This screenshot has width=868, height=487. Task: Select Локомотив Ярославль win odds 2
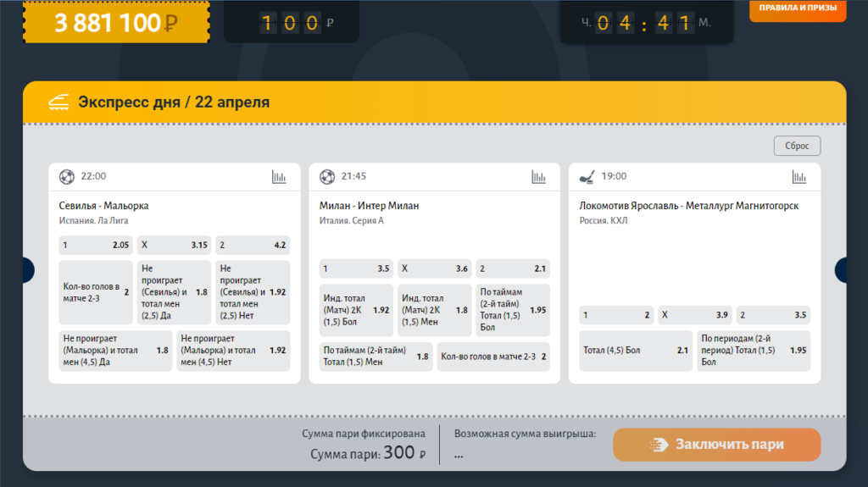click(616, 315)
